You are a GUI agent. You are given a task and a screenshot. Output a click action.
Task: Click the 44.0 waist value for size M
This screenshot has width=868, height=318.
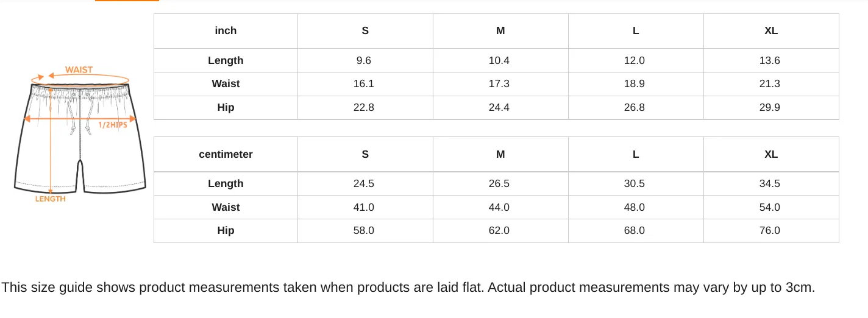pyautogui.click(x=499, y=207)
